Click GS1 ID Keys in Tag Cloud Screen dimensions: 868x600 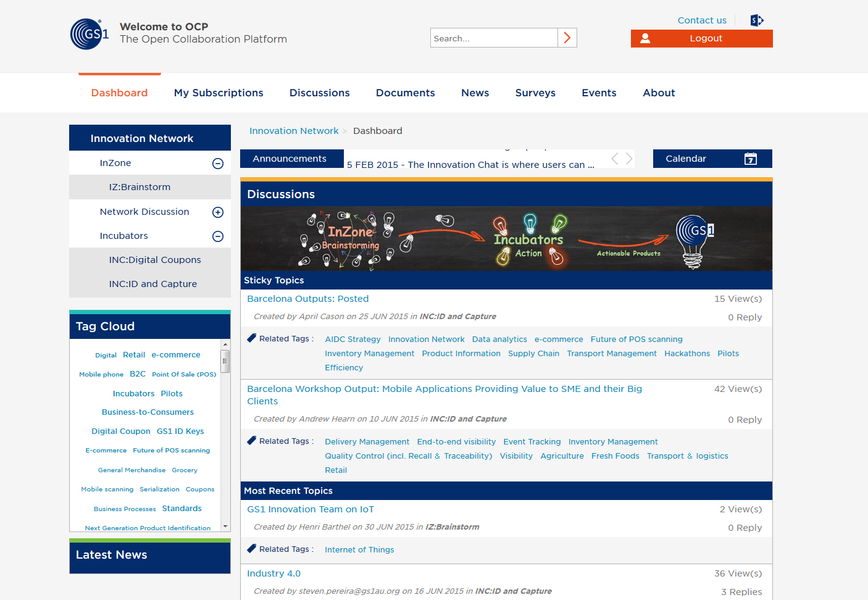tap(180, 431)
